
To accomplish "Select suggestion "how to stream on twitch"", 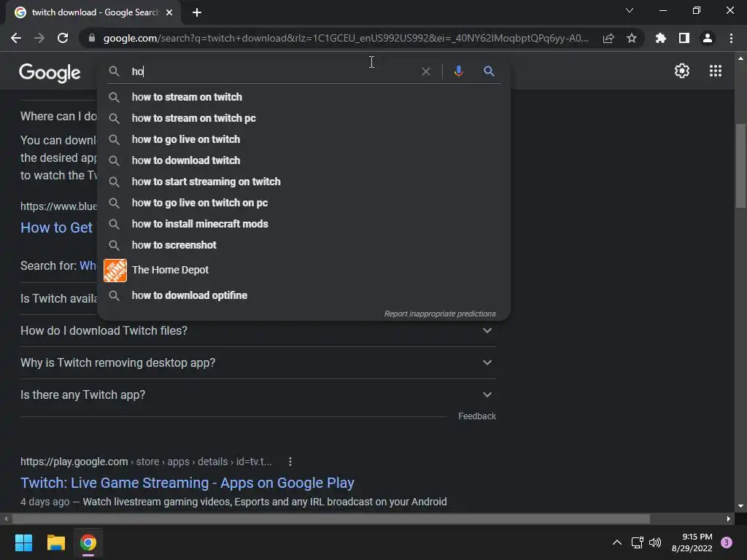I will [304, 97].
